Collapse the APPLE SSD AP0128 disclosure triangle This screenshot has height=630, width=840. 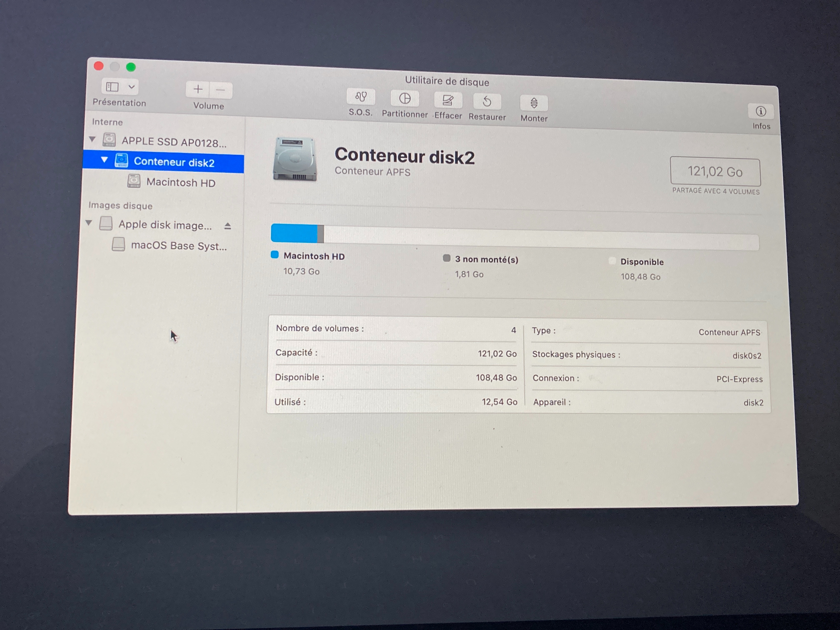coord(92,139)
